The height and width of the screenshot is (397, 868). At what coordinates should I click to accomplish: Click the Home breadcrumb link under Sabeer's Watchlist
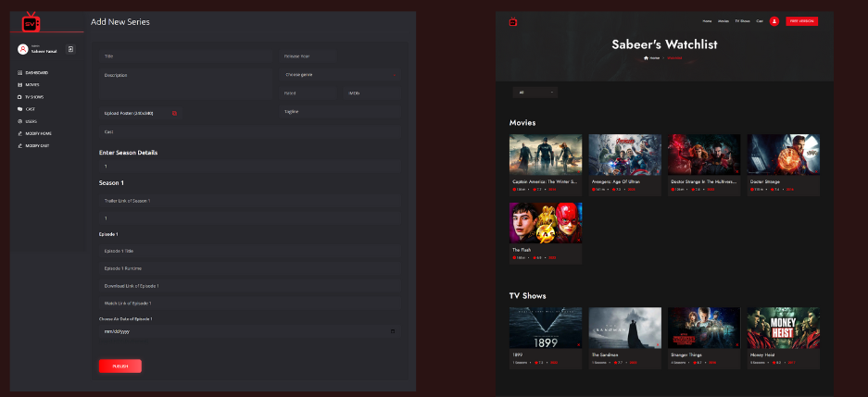[x=655, y=58]
